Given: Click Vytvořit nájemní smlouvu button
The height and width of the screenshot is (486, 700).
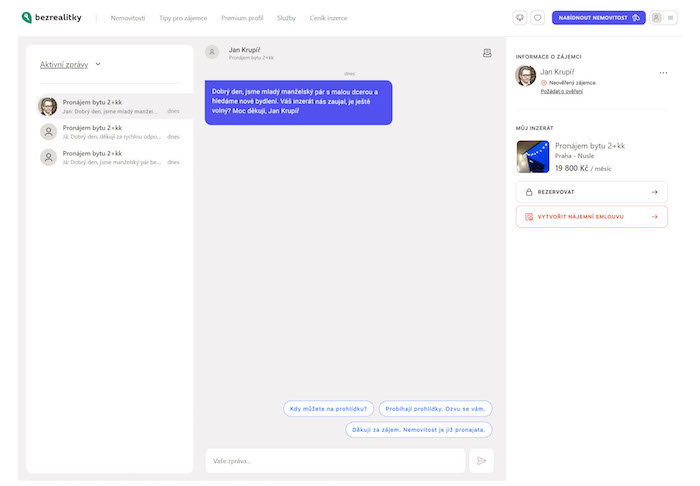Looking at the screenshot, I should point(591,216).
